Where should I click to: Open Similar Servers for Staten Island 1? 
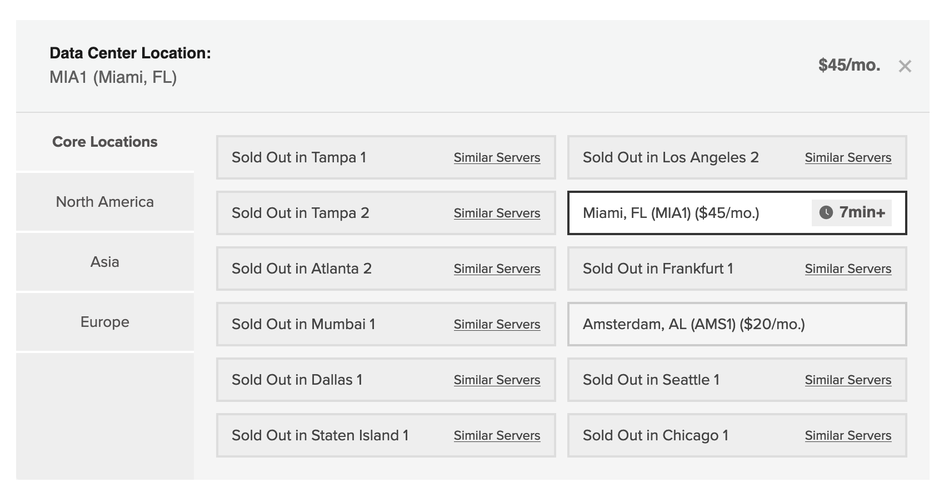(x=496, y=435)
